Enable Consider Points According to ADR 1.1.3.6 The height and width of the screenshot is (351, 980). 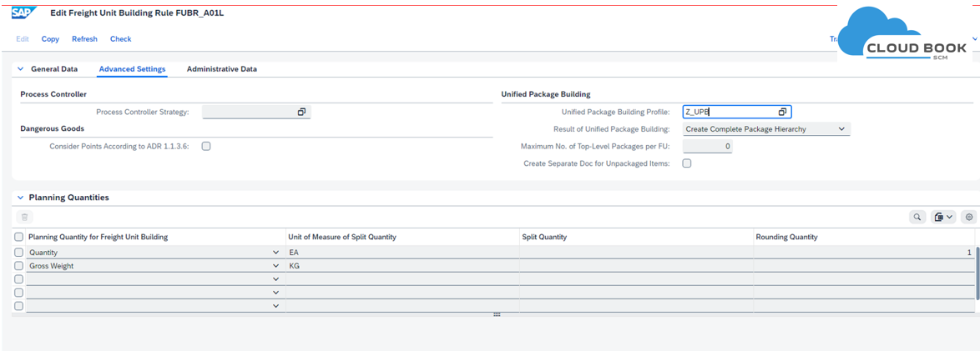click(x=206, y=146)
